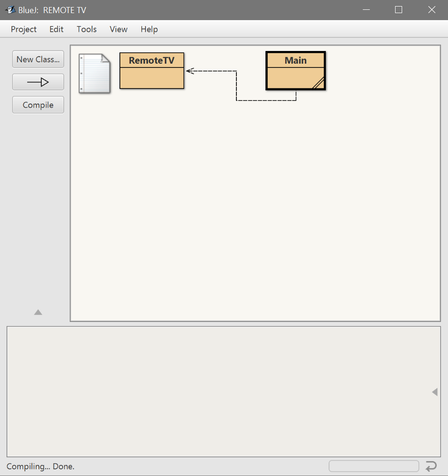This screenshot has height=476, width=448.
Task: Collapse the code pad using left-pointing triangle
Action: pyautogui.click(x=435, y=392)
